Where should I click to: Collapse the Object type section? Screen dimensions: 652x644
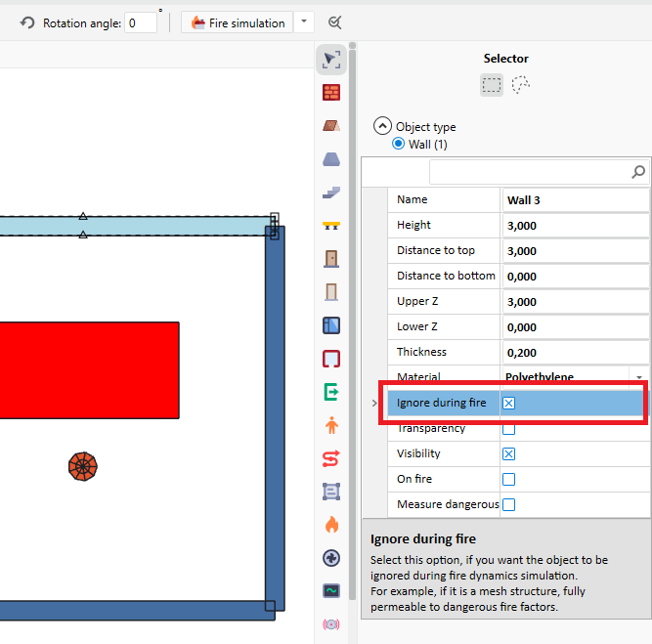coord(382,126)
